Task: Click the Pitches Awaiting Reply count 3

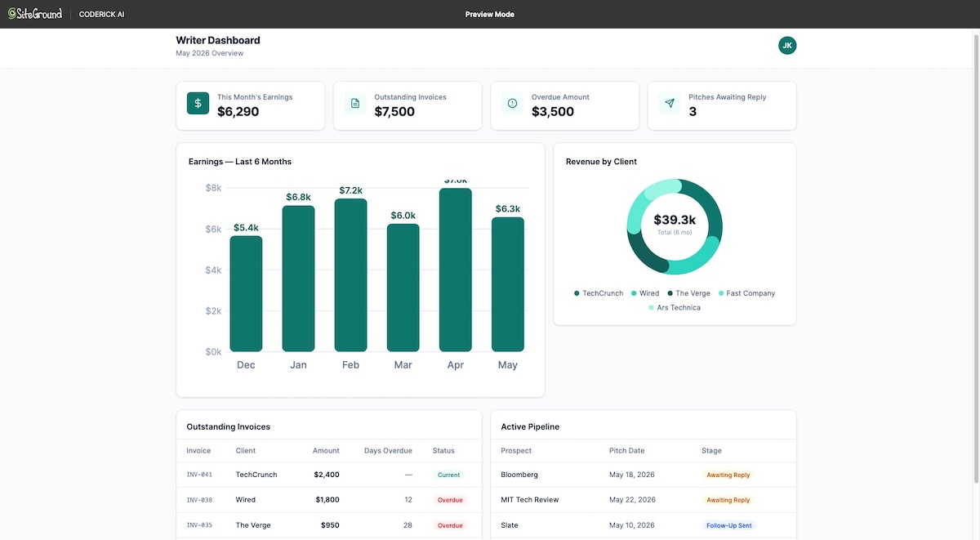Action: (693, 112)
